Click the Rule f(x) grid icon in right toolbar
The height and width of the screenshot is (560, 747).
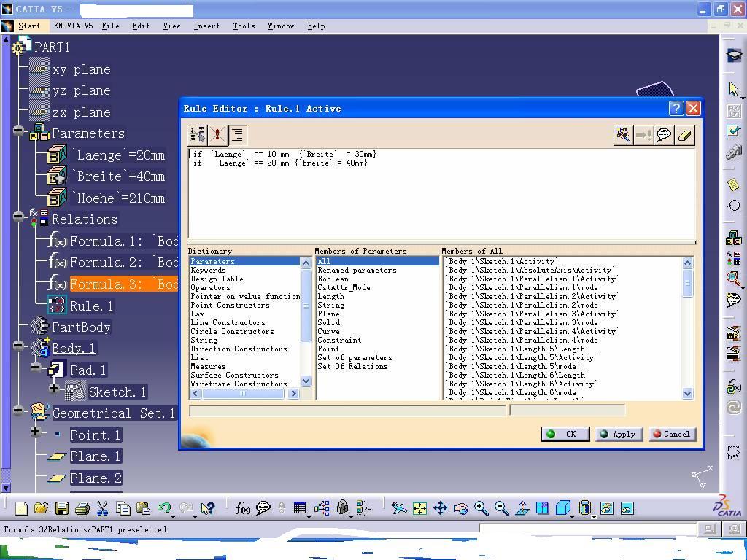click(x=734, y=259)
